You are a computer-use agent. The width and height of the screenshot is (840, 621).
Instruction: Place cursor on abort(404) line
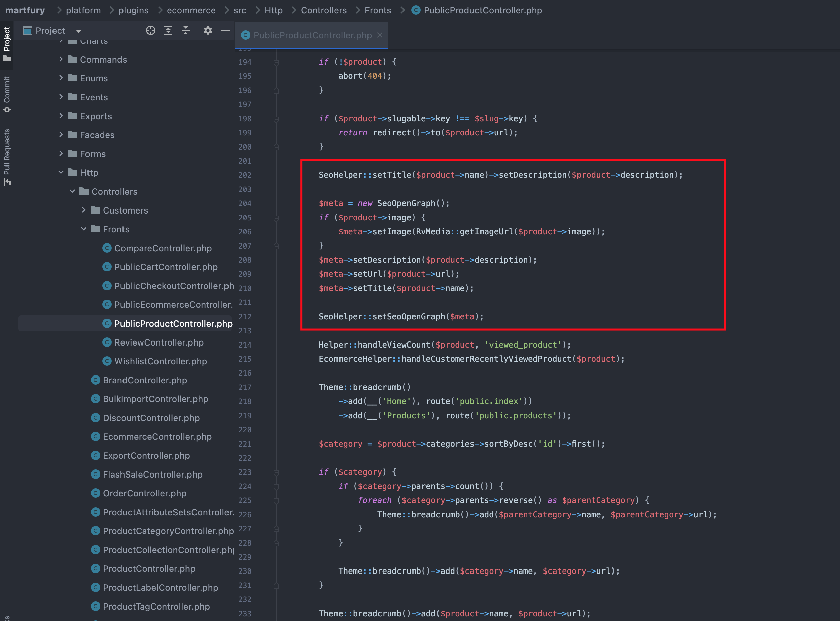(x=364, y=76)
